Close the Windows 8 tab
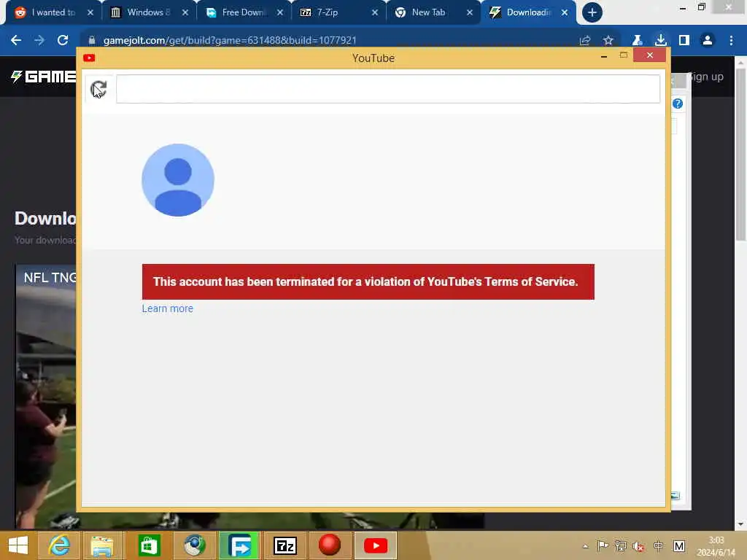Viewport: 747px width, 560px height. click(x=185, y=13)
